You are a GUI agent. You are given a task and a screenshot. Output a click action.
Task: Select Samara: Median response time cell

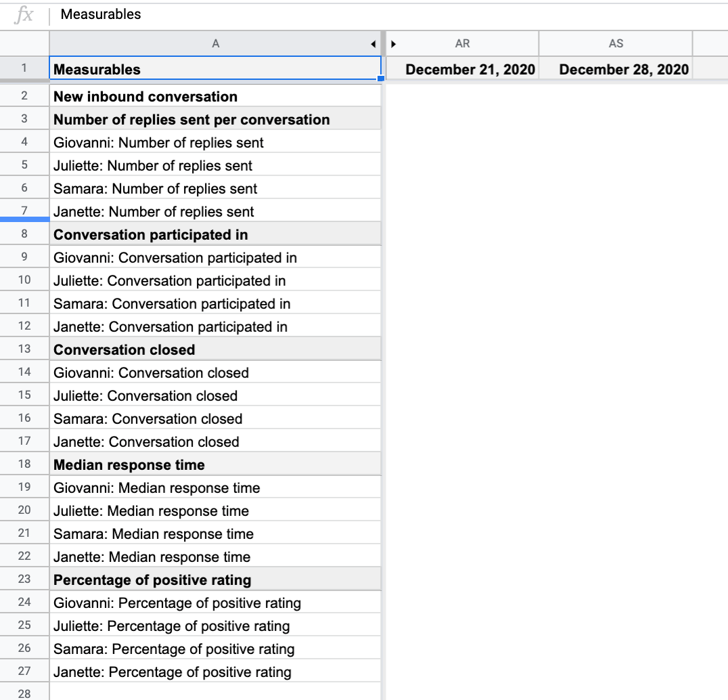coord(215,533)
